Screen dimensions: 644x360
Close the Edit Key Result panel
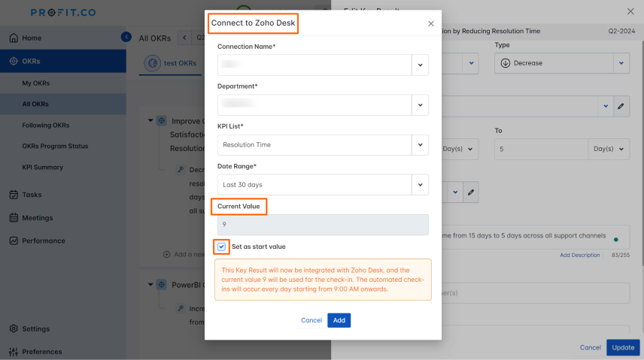pyautogui.click(x=630, y=11)
